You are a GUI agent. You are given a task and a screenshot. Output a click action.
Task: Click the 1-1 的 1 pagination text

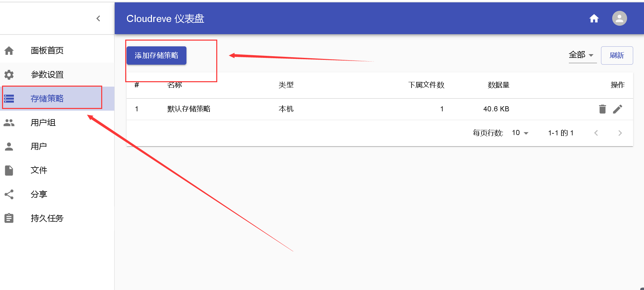(561, 133)
